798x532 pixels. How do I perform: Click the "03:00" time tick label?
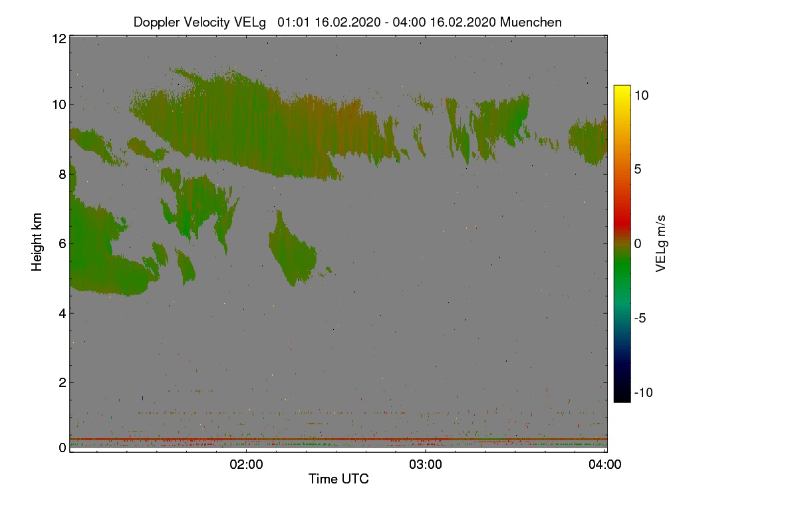click(426, 465)
